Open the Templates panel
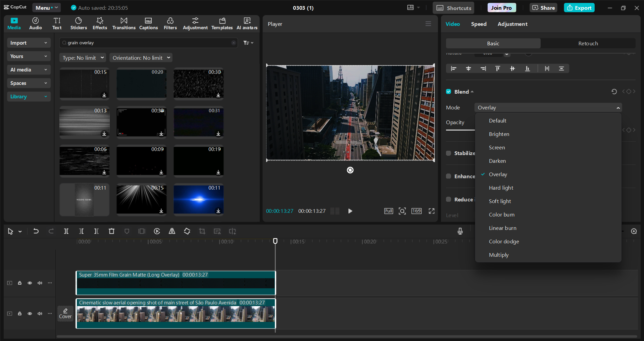The image size is (644, 341). point(222,23)
